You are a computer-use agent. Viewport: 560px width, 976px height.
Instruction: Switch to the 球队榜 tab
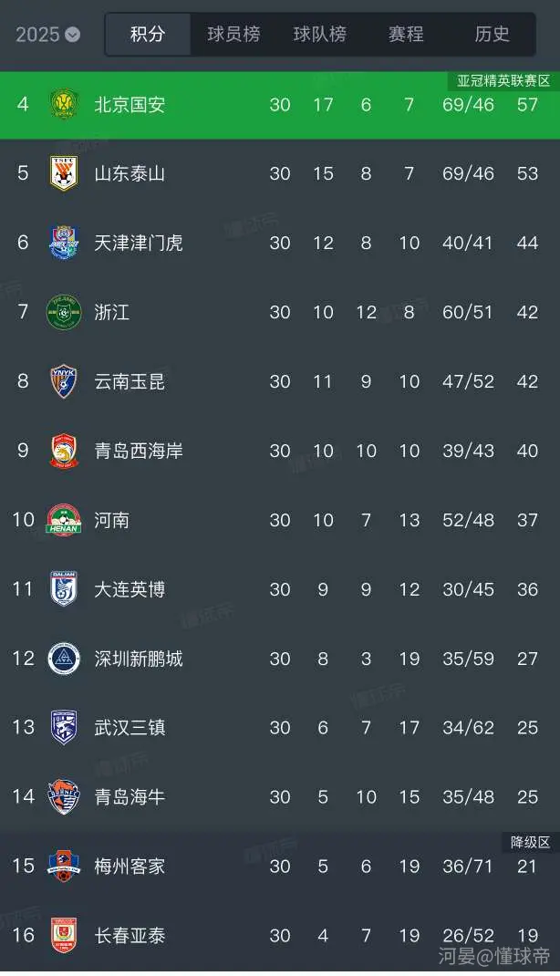point(320,34)
